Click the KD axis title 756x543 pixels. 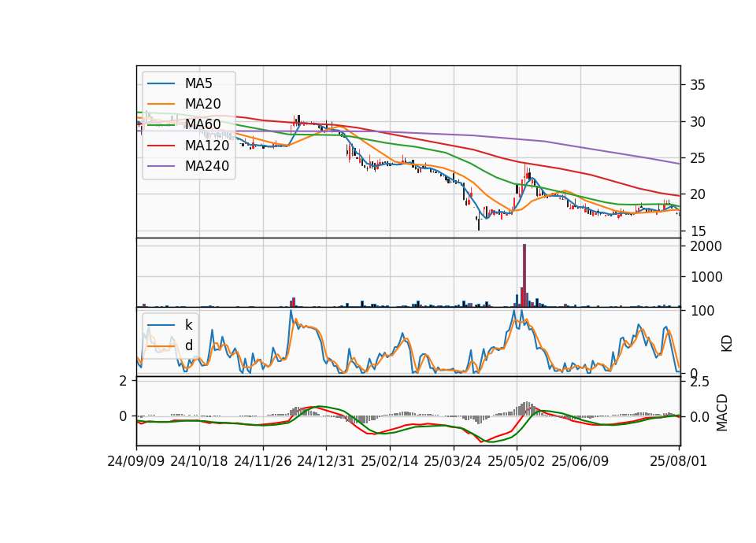point(727,343)
